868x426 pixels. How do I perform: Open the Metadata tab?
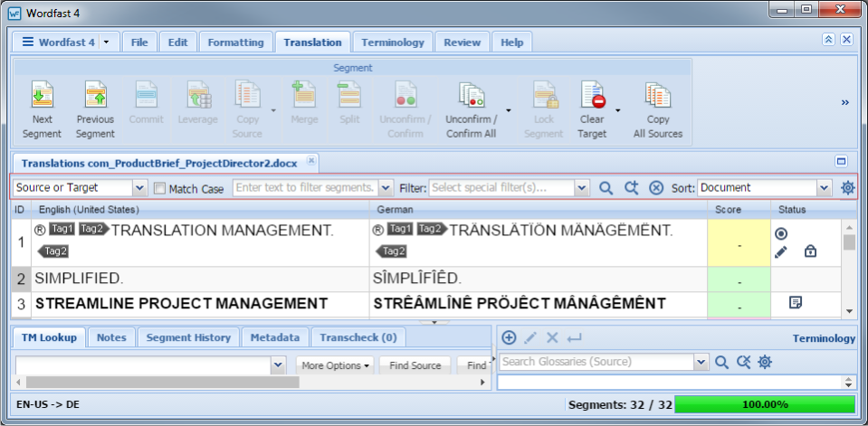click(x=275, y=337)
